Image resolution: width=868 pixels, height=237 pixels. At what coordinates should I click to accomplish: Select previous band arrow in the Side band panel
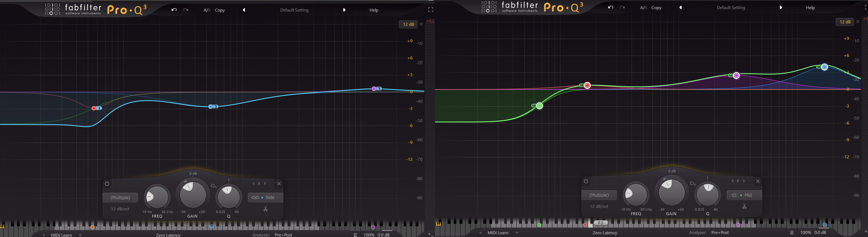pos(253,184)
